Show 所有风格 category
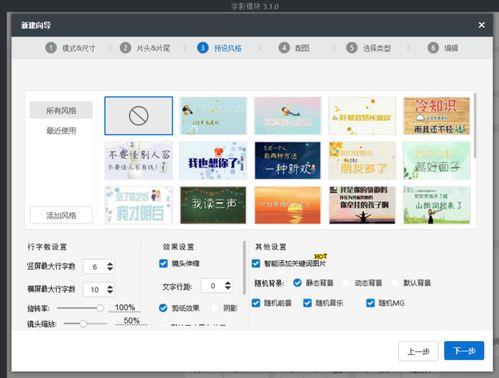The height and width of the screenshot is (378, 499). tap(61, 110)
